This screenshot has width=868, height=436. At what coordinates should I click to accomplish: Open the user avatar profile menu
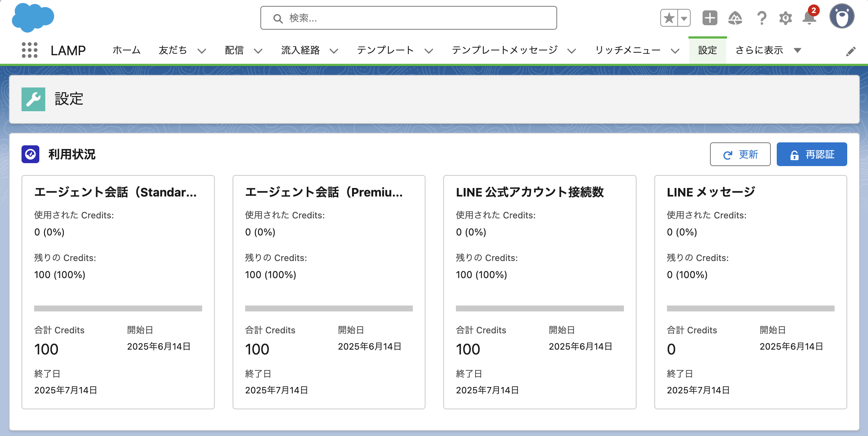842,17
